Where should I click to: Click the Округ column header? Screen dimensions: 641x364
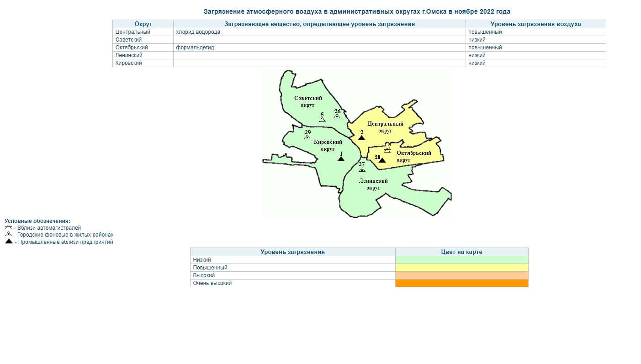pyautogui.click(x=143, y=24)
